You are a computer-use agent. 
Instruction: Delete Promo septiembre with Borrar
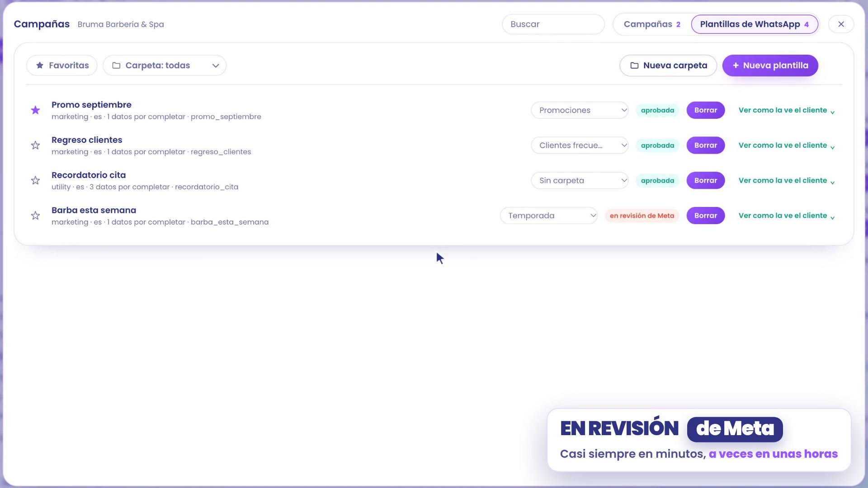[706, 110]
